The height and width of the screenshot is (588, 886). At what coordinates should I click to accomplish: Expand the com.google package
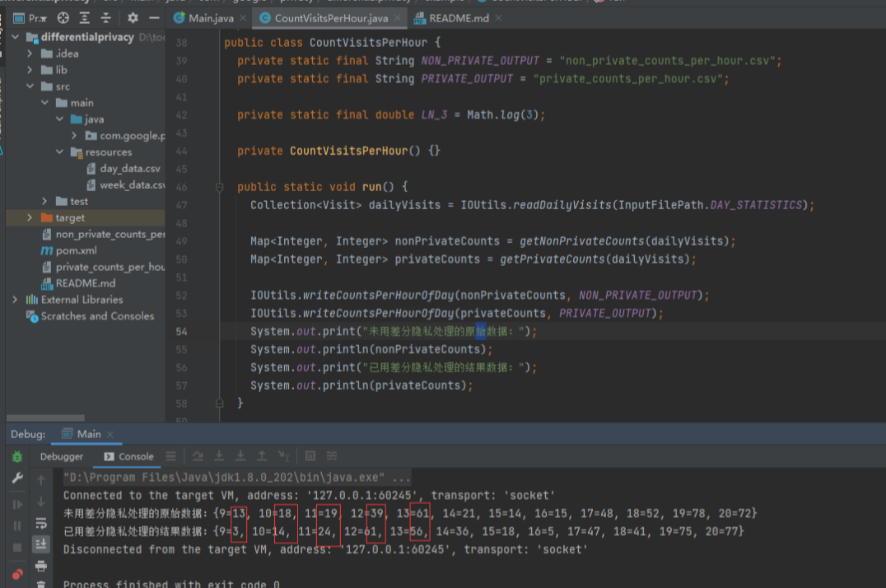click(74, 136)
